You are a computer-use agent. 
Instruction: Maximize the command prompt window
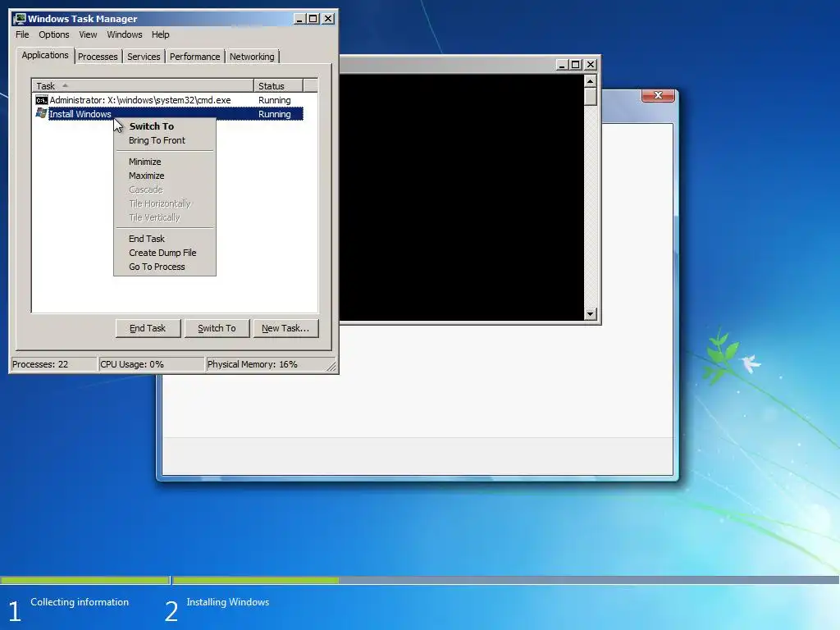(575, 64)
